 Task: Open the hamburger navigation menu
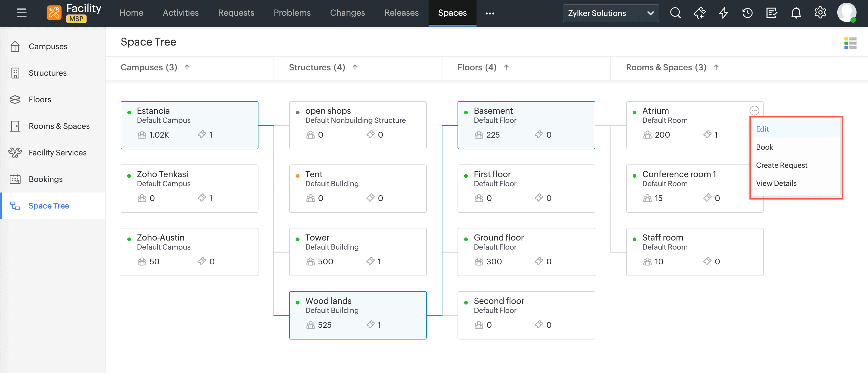pyautogui.click(x=22, y=13)
